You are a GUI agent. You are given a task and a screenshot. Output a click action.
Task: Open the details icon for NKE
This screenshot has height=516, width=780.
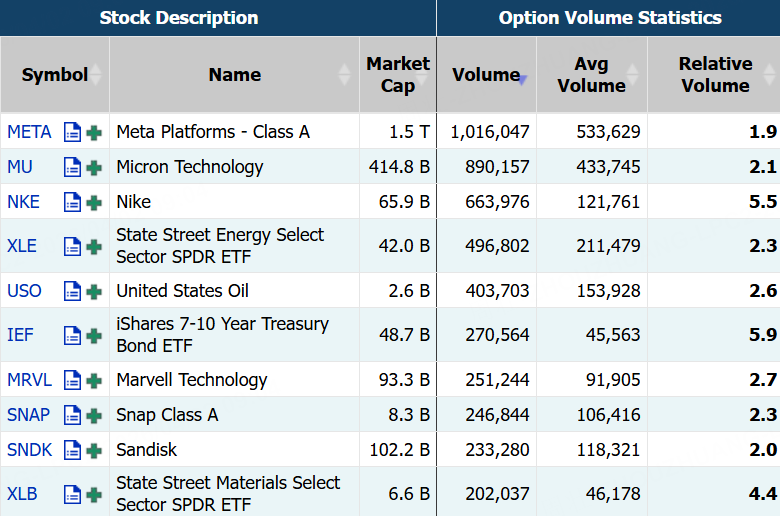click(72, 202)
